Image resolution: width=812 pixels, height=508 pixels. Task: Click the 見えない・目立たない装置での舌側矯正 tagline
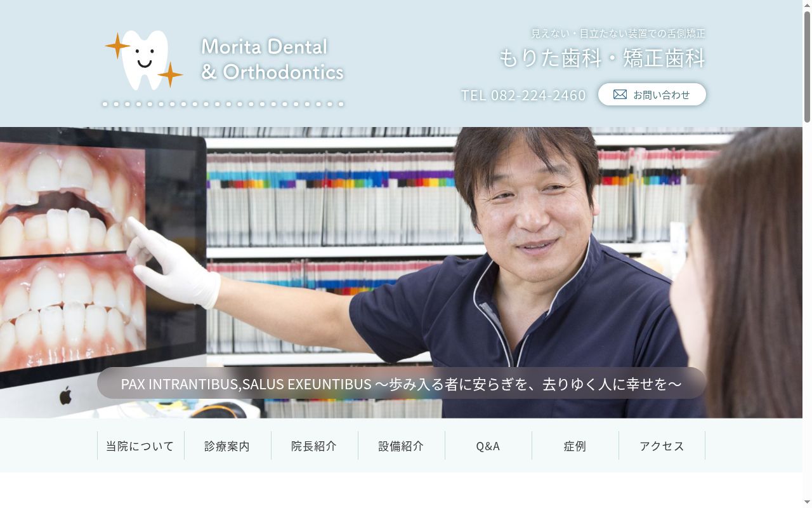point(618,33)
